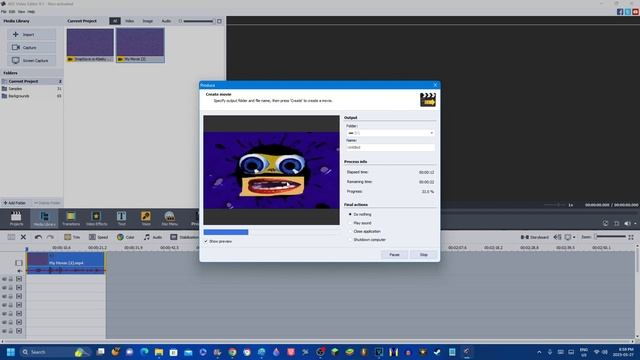Adjust the timeline Zoom slider
The width and height of the screenshot is (640, 360).
coord(610,237)
